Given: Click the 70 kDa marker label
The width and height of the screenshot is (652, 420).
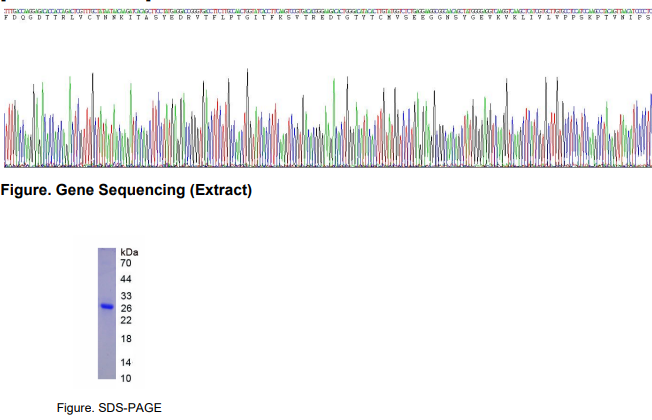Looking at the screenshot, I should pos(126,262).
